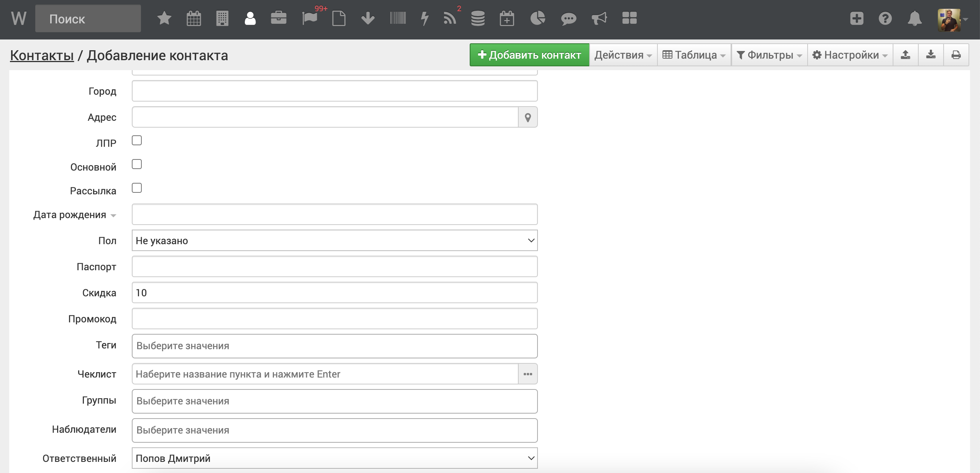
Task: Go back via Контакты breadcrumb link
Action: point(42,56)
